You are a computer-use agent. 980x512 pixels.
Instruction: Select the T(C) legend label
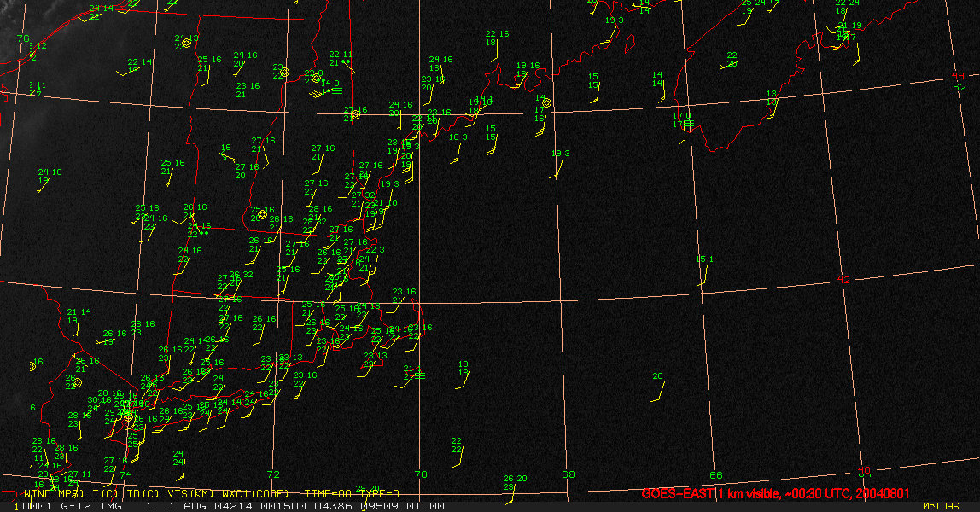click(106, 494)
